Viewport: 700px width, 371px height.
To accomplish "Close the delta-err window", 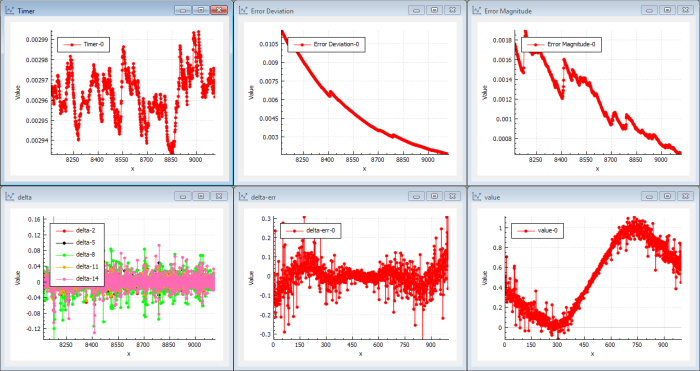I will (x=452, y=196).
